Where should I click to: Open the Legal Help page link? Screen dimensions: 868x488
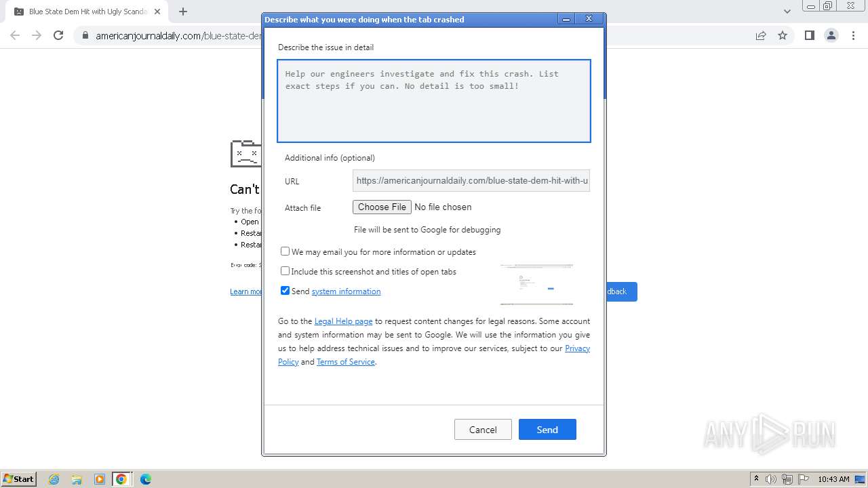pyautogui.click(x=343, y=321)
